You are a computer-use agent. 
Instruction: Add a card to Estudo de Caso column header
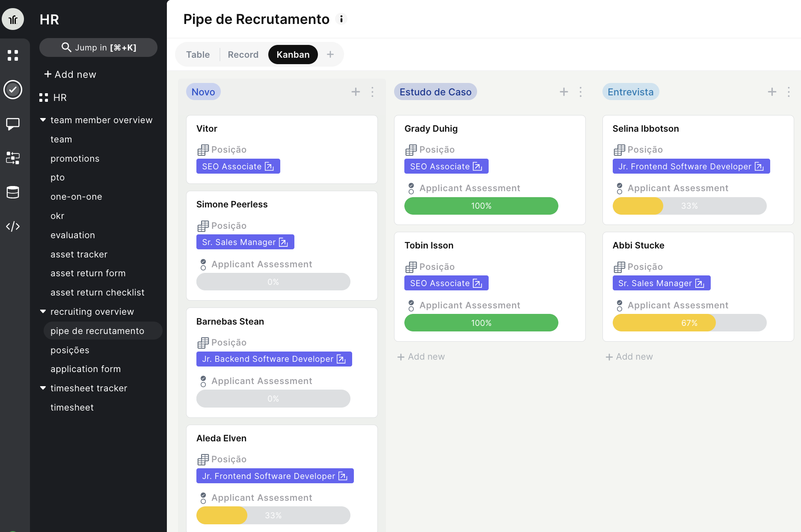pyautogui.click(x=564, y=92)
